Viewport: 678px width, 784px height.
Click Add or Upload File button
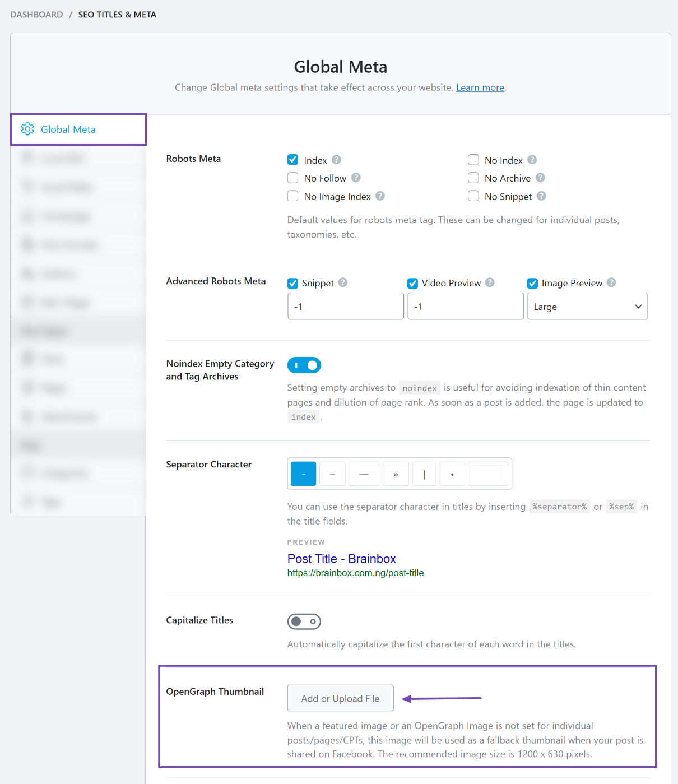click(340, 698)
